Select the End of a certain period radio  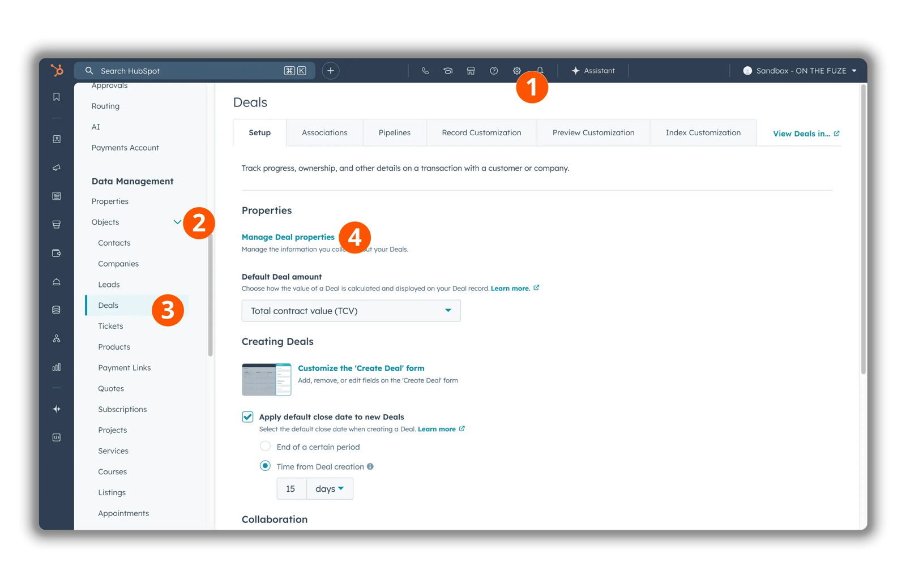click(265, 446)
